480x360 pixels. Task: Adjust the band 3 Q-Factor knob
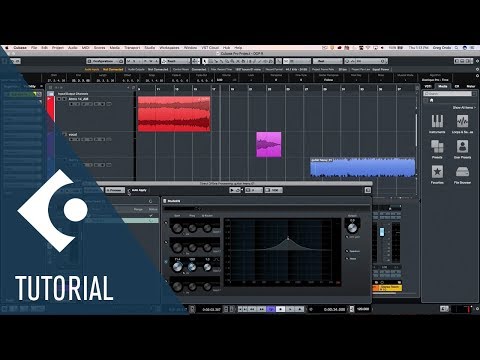click(207, 267)
